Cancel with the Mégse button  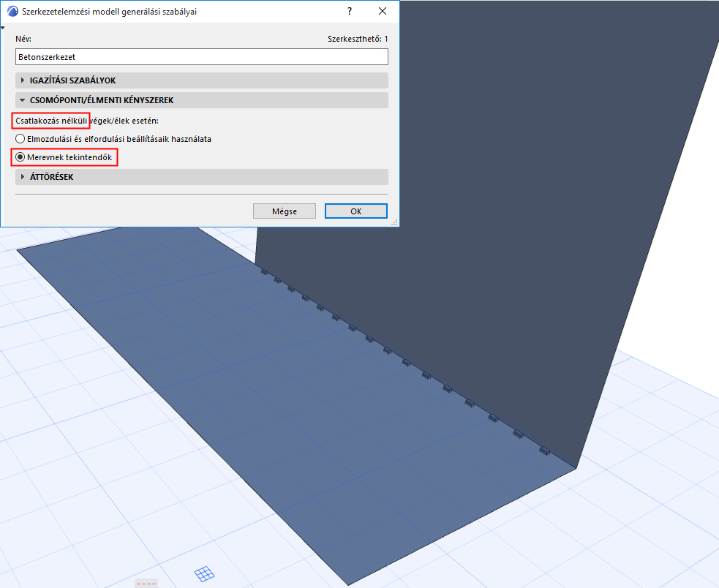click(285, 211)
